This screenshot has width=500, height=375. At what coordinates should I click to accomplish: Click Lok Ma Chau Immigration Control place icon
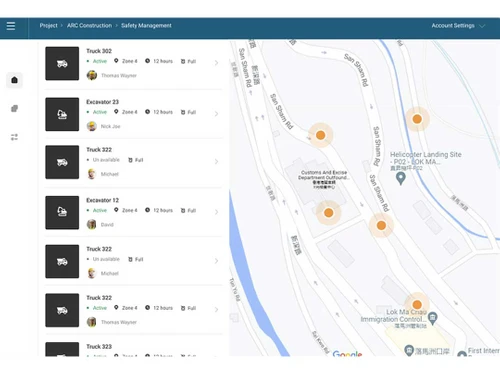pos(432,318)
